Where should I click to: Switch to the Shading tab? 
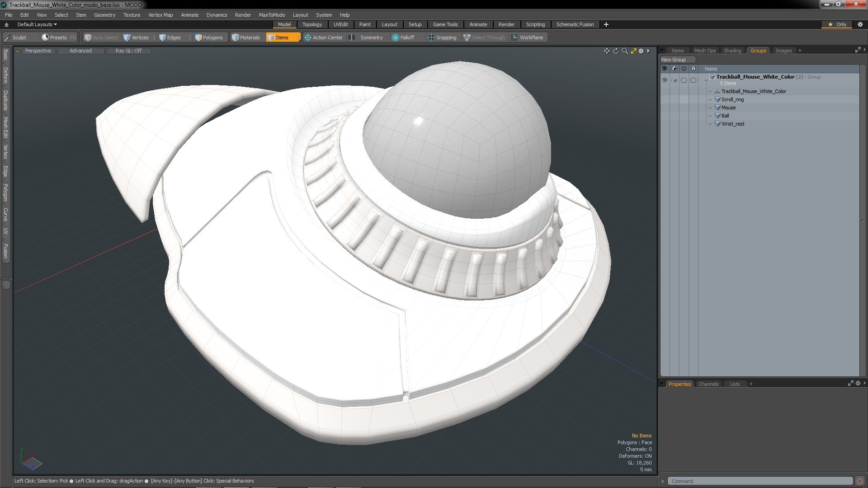[x=732, y=51]
